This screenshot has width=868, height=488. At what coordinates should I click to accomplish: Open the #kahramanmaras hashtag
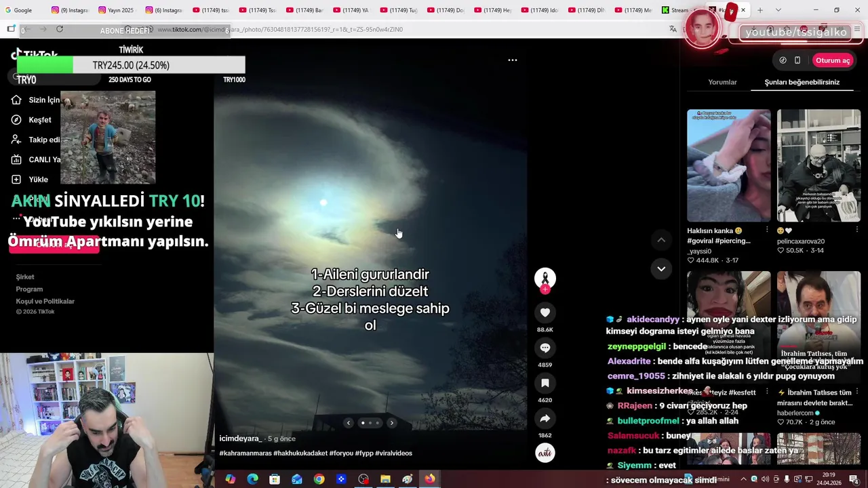tap(245, 453)
